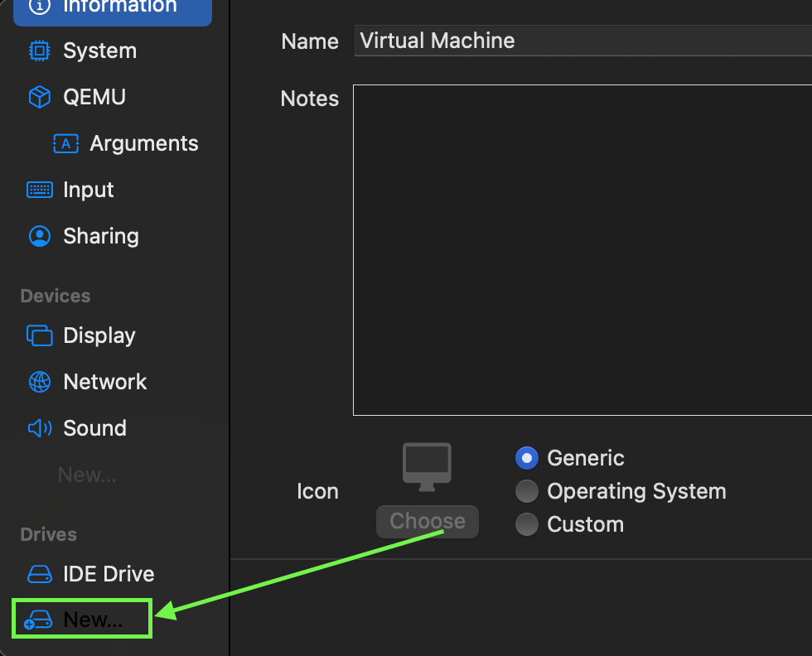Click the System CPU chip icon

click(x=39, y=51)
